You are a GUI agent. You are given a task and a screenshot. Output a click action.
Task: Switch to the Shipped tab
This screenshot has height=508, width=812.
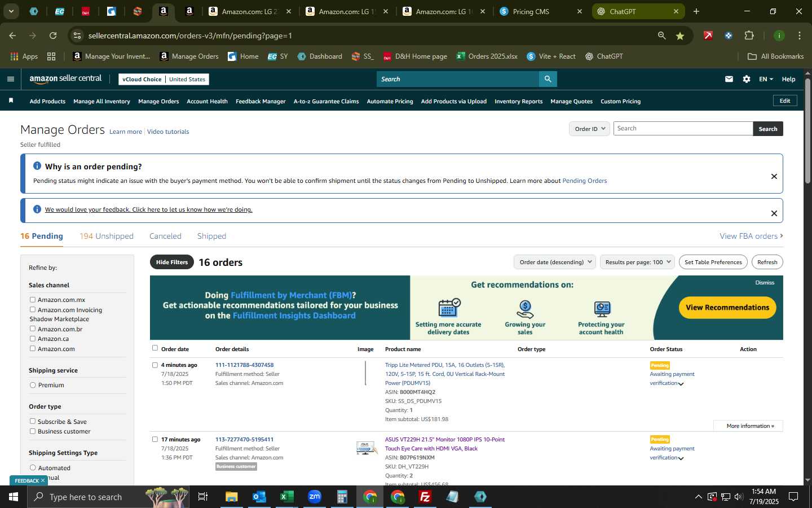(211, 236)
